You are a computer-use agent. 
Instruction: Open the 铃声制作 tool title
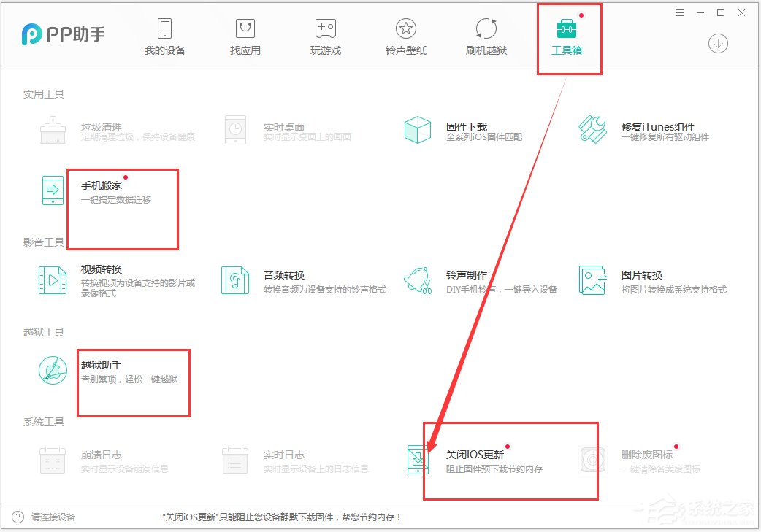(x=467, y=275)
